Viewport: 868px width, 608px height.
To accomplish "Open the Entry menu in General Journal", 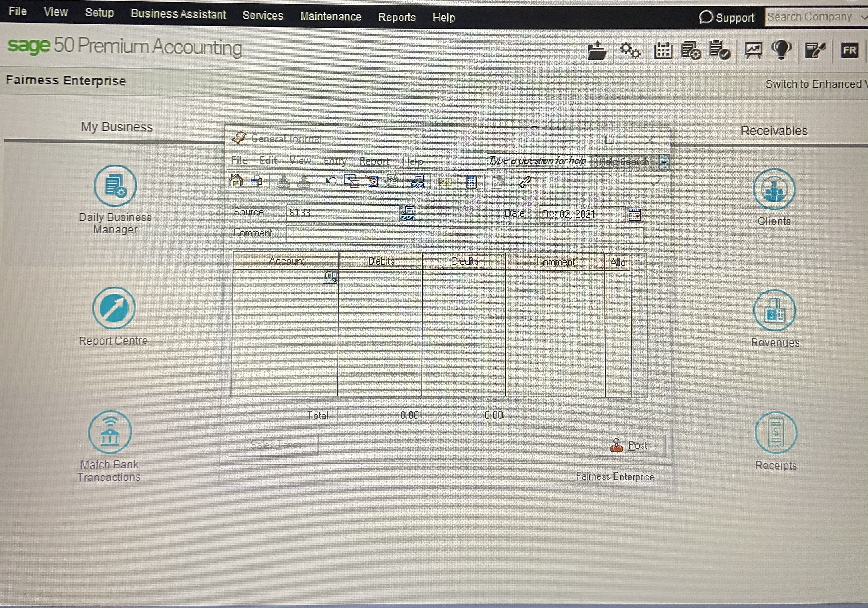I will (x=335, y=161).
